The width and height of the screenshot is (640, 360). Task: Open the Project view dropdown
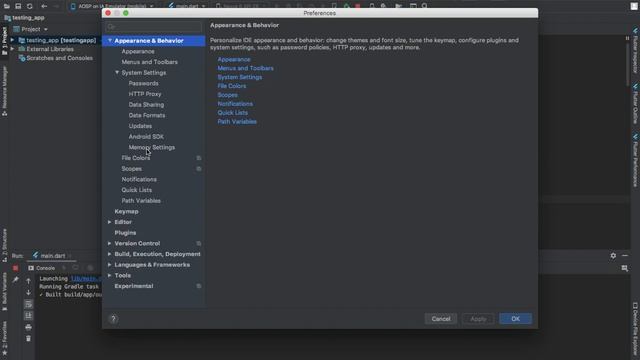[31, 29]
